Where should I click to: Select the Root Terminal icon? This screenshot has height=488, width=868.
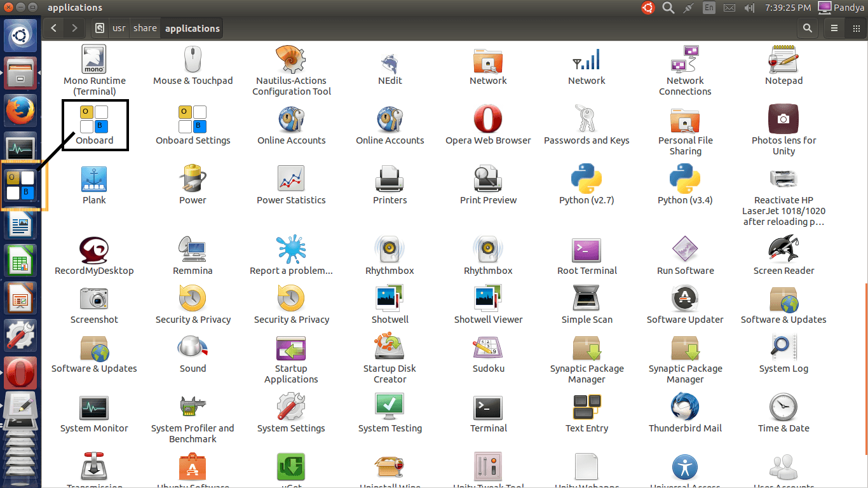click(x=587, y=250)
